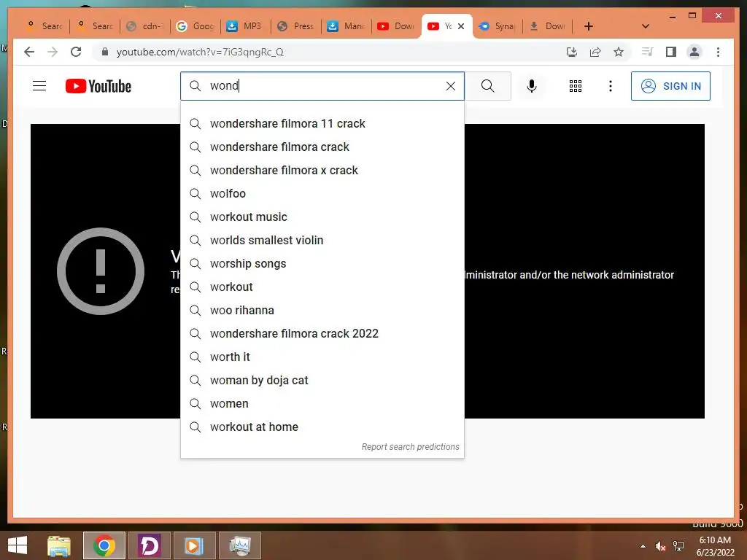This screenshot has width=747, height=560.
Task: Click the Chrome taskbar icon
Action: 104,545
